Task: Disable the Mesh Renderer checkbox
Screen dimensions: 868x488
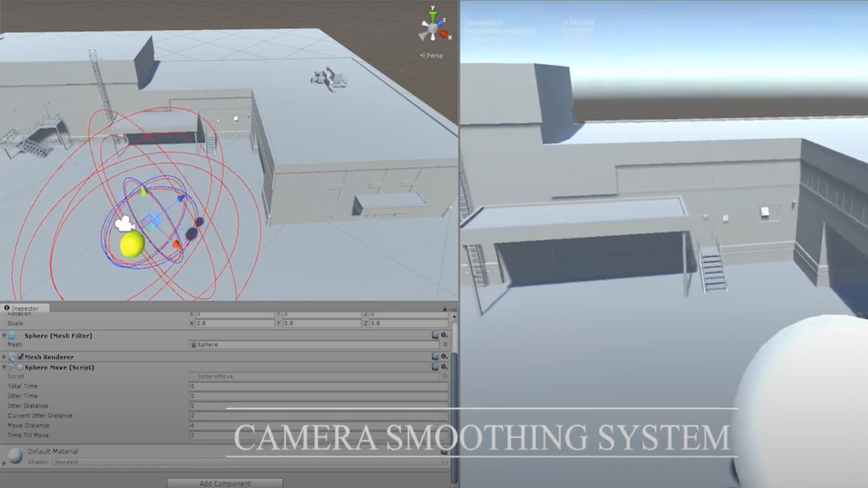Action: coord(20,357)
